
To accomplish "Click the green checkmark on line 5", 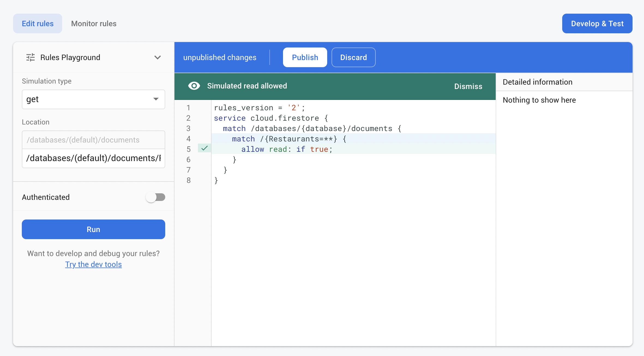I will click(x=204, y=148).
